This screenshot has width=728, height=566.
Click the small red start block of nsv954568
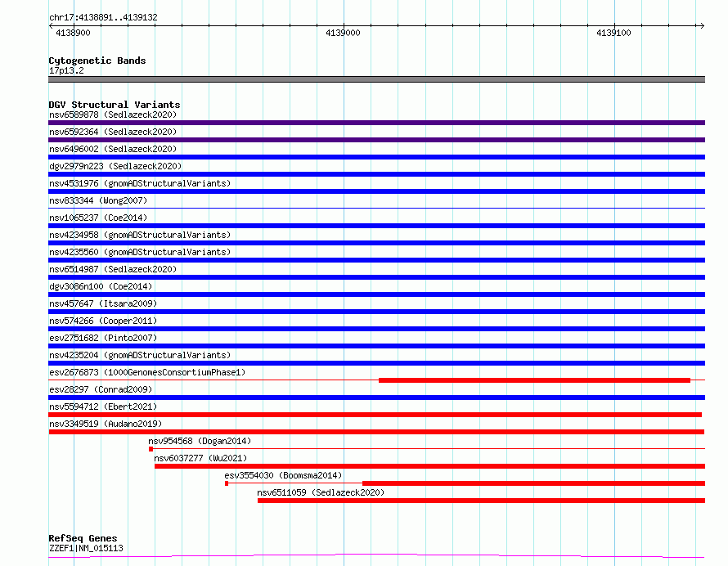click(151, 449)
